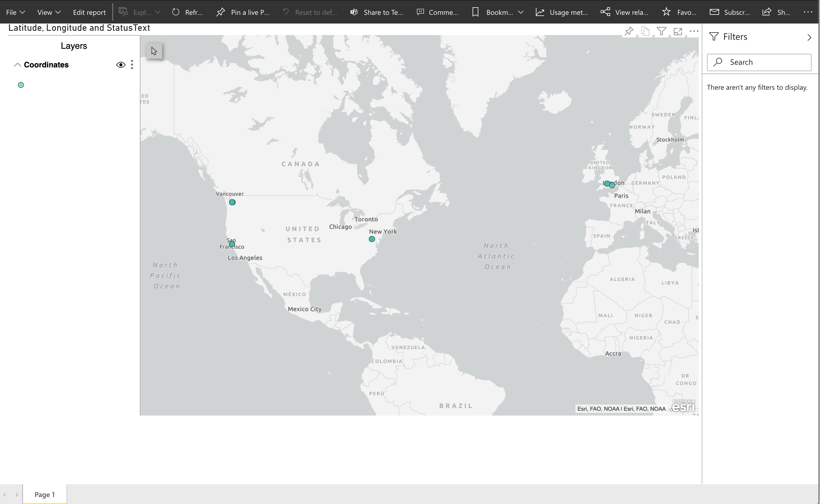Enter focus mode for the map
This screenshot has height=504, width=820.
pyautogui.click(x=678, y=31)
